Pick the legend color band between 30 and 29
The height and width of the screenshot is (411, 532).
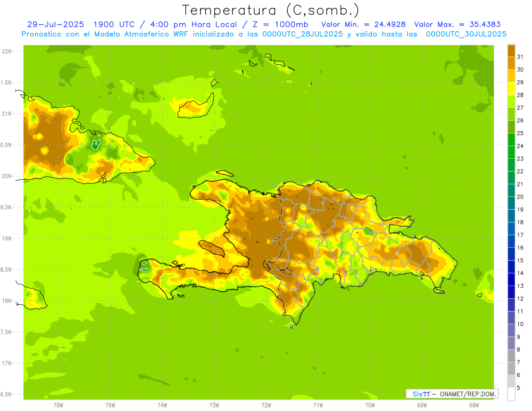(511, 76)
